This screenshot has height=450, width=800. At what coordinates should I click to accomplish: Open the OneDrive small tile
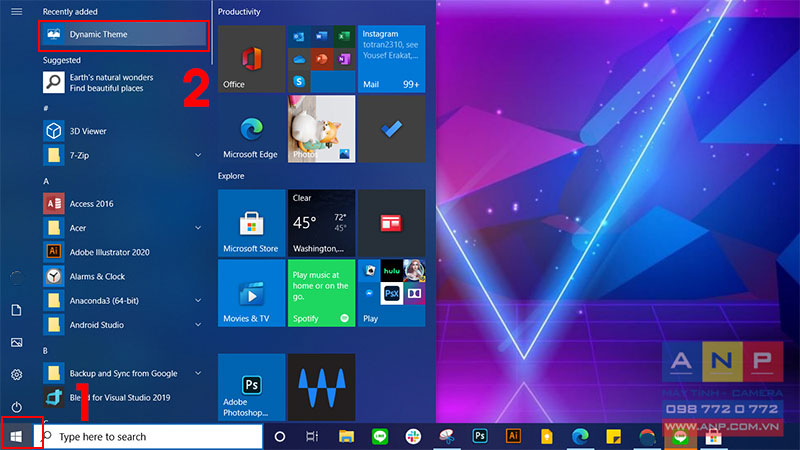[299, 59]
